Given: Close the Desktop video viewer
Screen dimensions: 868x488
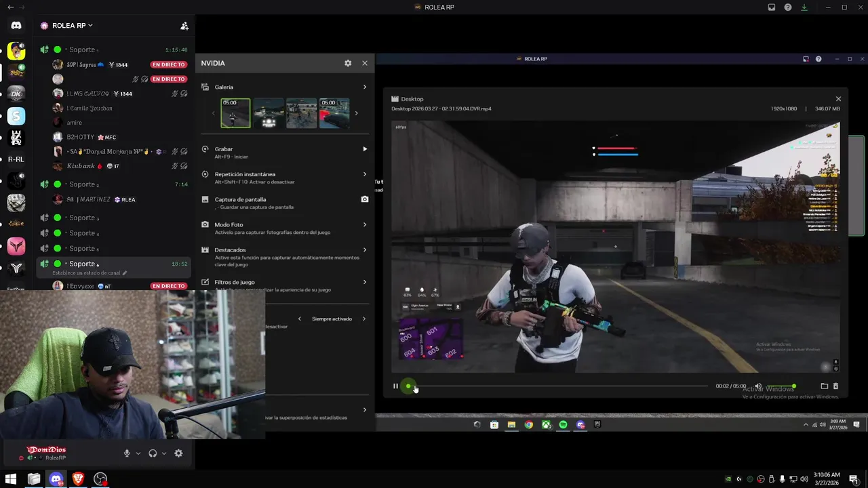Looking at the screenshot, I should pyautogui.click(x=838, y=99).
